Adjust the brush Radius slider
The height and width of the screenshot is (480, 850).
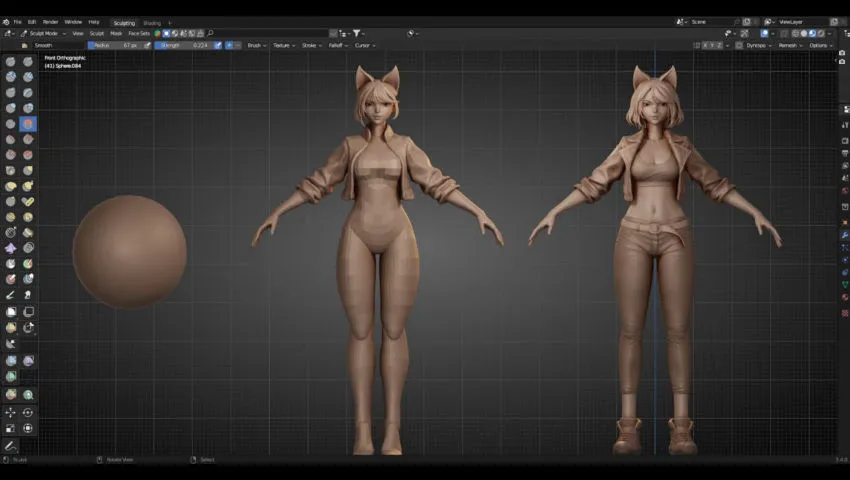[115, 46]
